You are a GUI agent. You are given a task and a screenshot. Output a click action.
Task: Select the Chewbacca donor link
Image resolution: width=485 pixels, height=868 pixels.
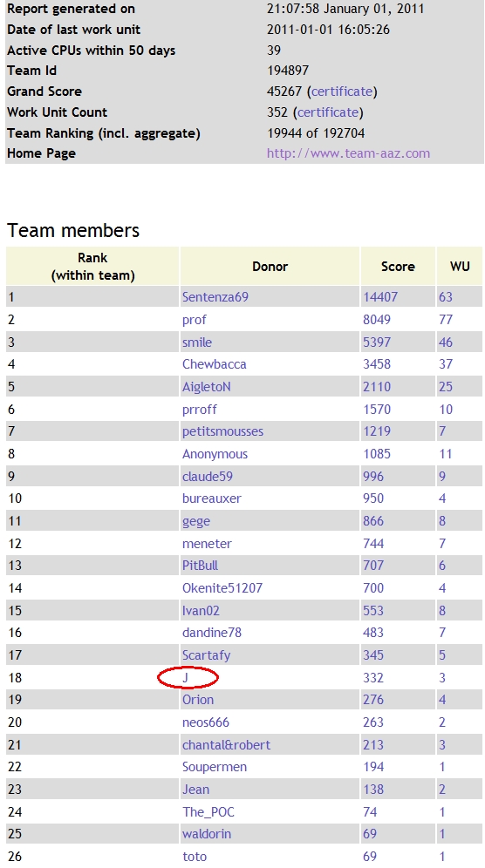(x=214, y=364)
